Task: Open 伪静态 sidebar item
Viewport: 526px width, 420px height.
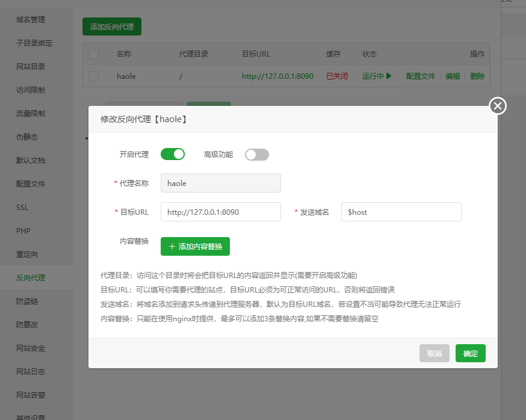Action: click(x=27, y=137)
